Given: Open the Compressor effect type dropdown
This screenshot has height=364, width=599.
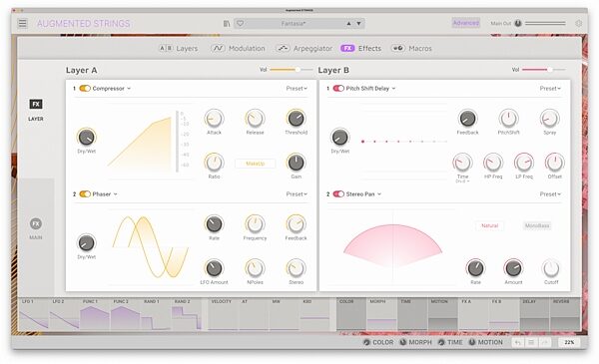Looking at the screenshot, I should [112, 89].
